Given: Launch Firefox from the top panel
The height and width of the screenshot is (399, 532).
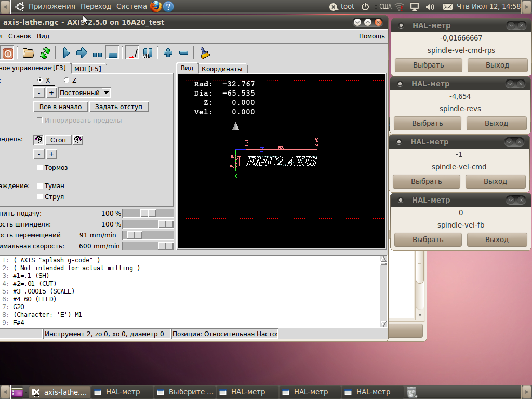Looking at the screenshot, I should click(156, 6).
